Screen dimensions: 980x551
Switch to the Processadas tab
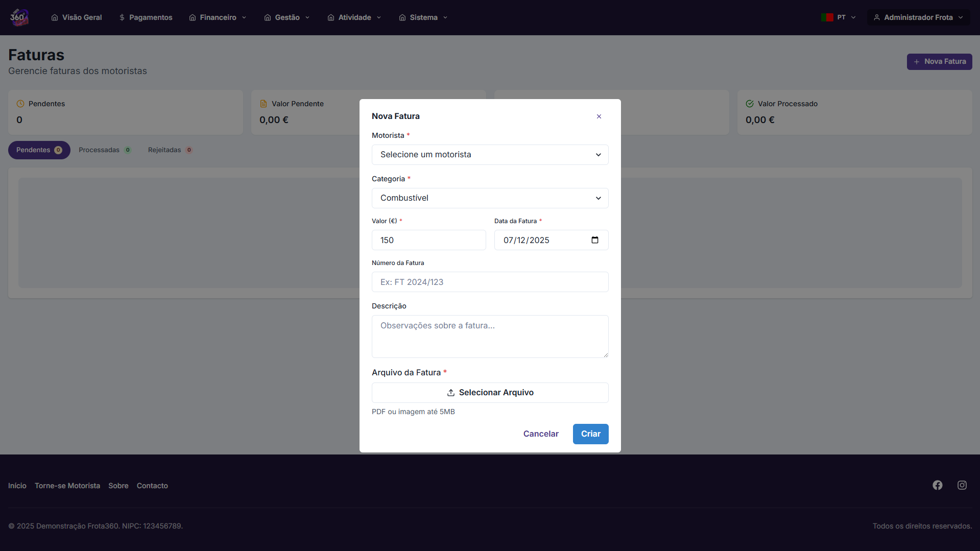105,150
